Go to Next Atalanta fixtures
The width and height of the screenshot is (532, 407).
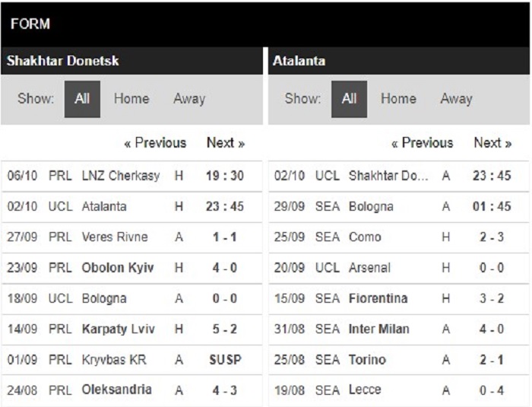pyautogui.click(x=492, y=143)
